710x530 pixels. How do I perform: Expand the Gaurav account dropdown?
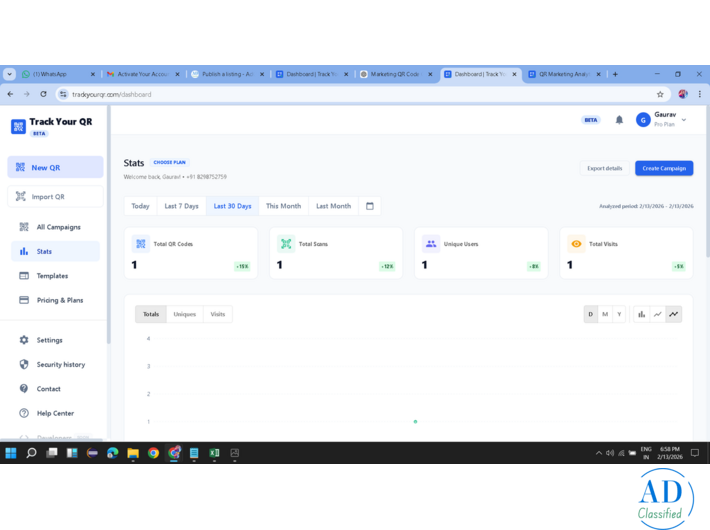684,120
